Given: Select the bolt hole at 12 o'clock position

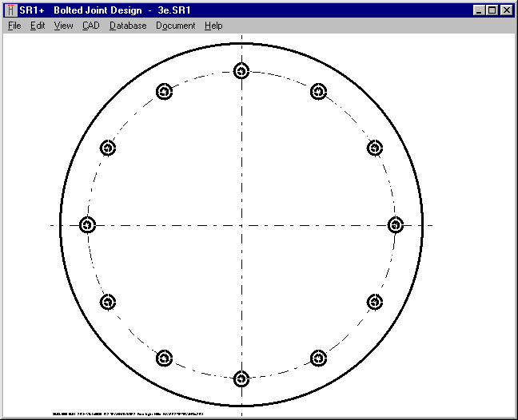Looking at the screenshot, I should click(x=241, y=71).
